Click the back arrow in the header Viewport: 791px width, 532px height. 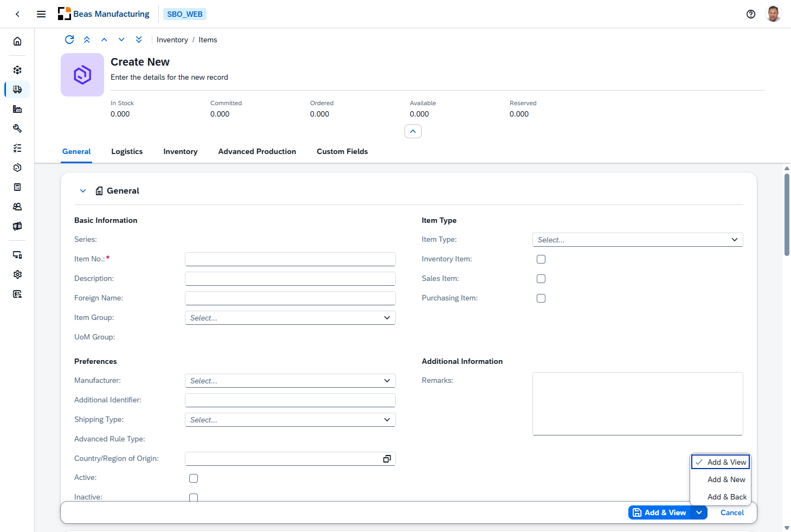17,14
